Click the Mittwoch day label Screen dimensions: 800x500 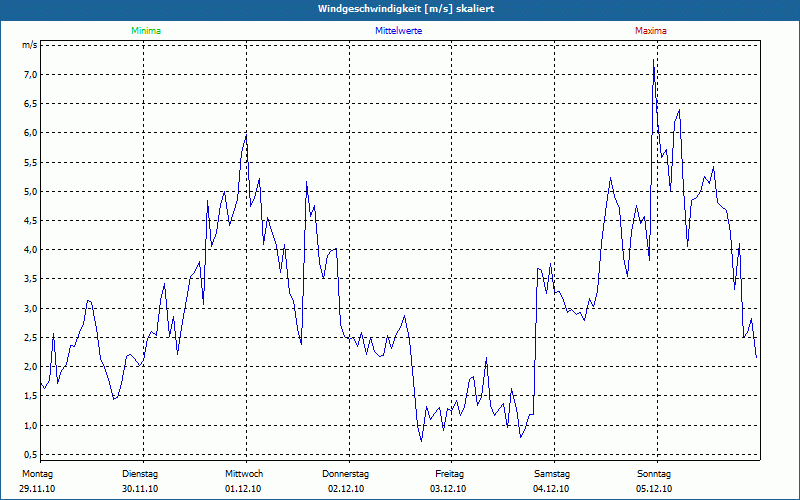[244, 474]
